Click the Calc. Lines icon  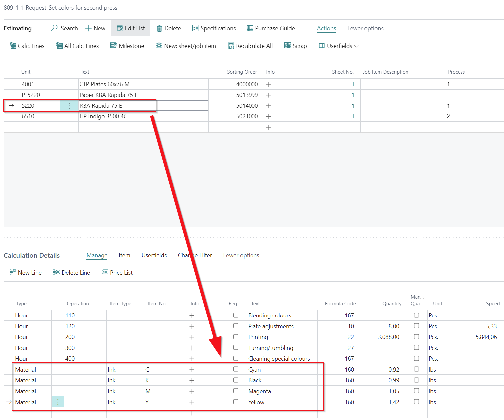13,45
